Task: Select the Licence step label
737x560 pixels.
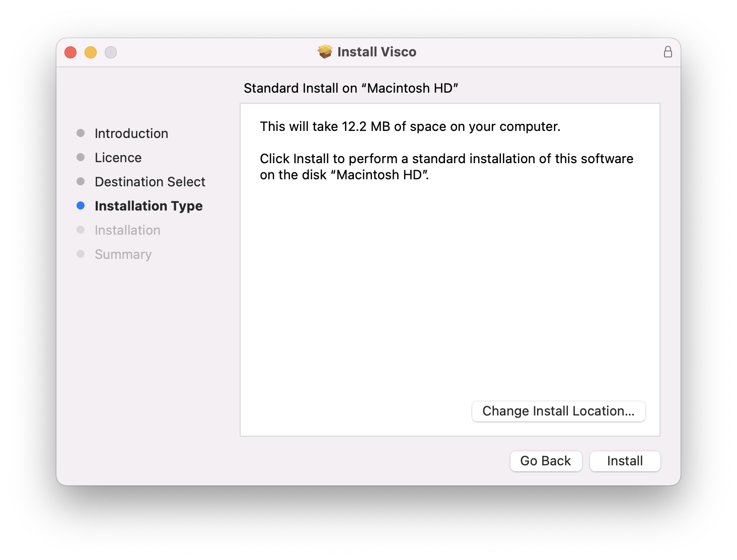Action: point(118,158)
